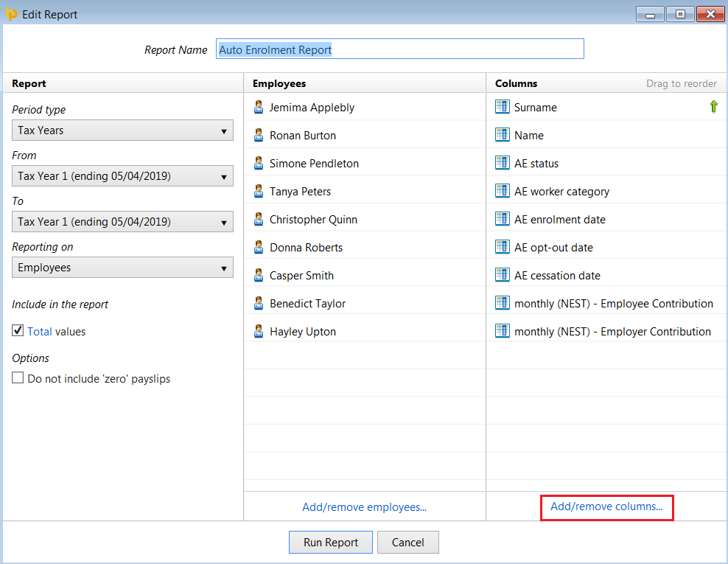Click the Jemima Applebly employee icon

pos(259,108)
